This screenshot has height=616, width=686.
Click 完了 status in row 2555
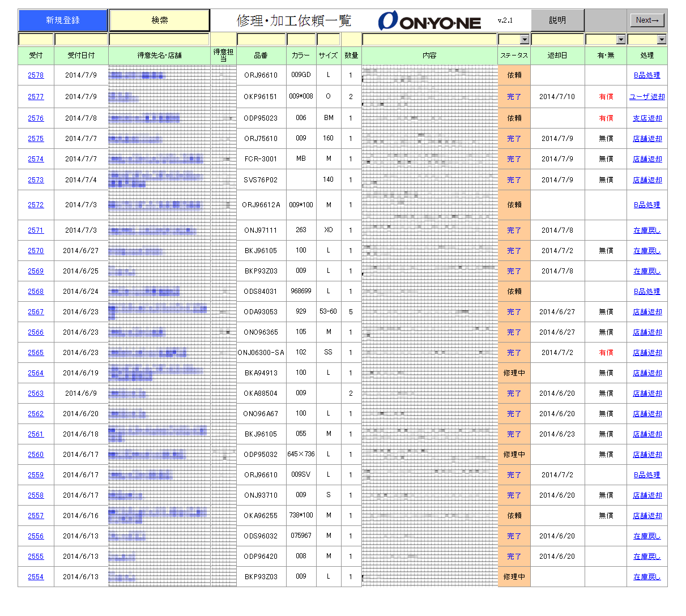(514, 557)
